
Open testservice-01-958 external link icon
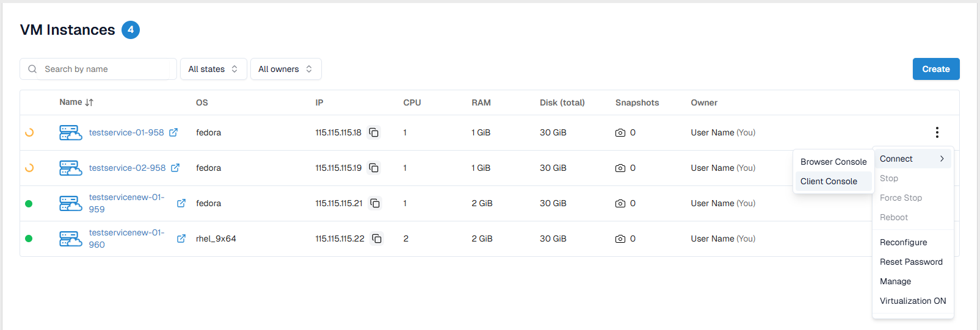click(173, 132)
